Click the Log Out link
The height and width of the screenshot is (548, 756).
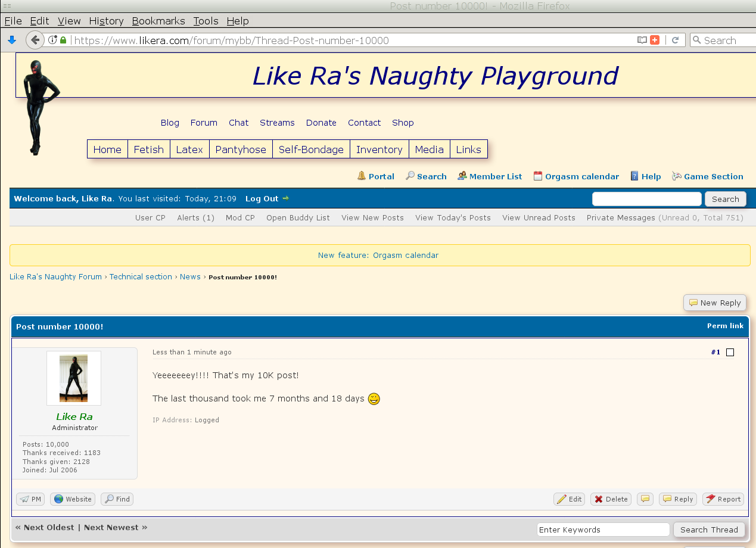tap(262, 198)
